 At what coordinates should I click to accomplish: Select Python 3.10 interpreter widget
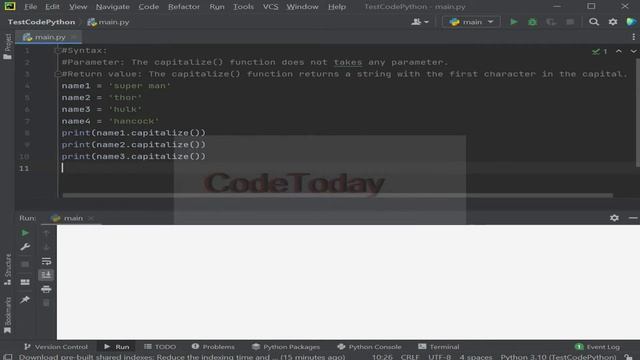click(558, 357)
